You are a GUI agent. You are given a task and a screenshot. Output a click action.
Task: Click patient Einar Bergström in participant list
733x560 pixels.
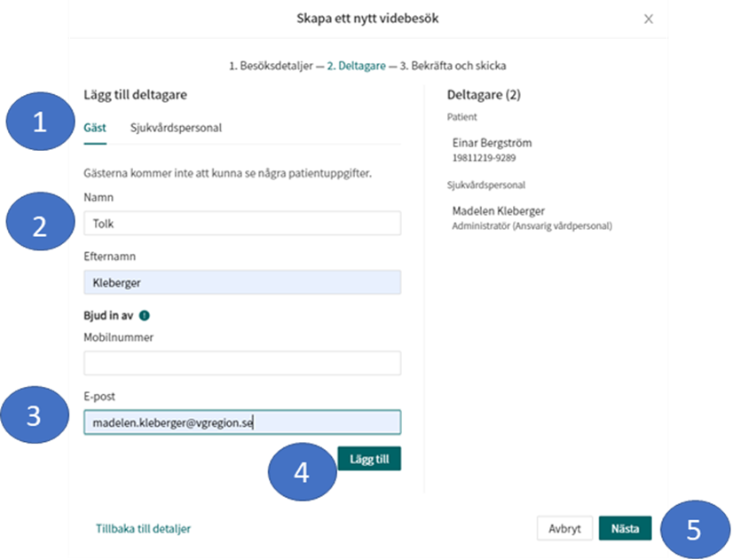[x=492, y=143]
